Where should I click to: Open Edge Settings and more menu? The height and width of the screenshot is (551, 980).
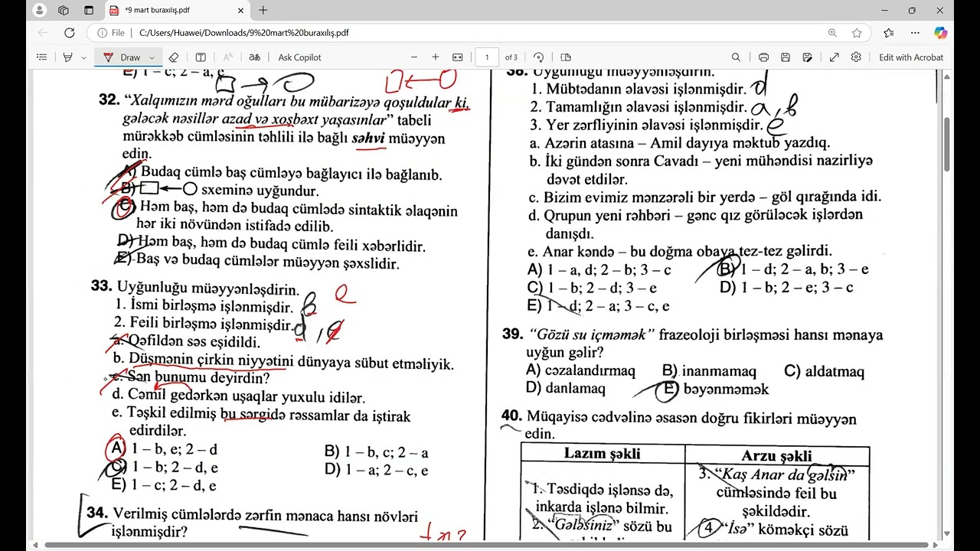915,33
